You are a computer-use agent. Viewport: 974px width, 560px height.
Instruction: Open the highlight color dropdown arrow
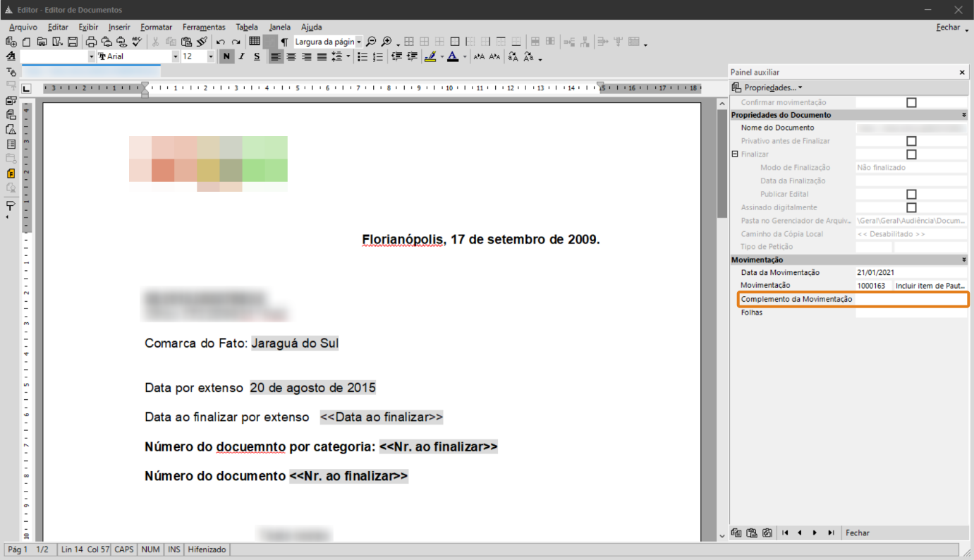[x=442, y=56]
